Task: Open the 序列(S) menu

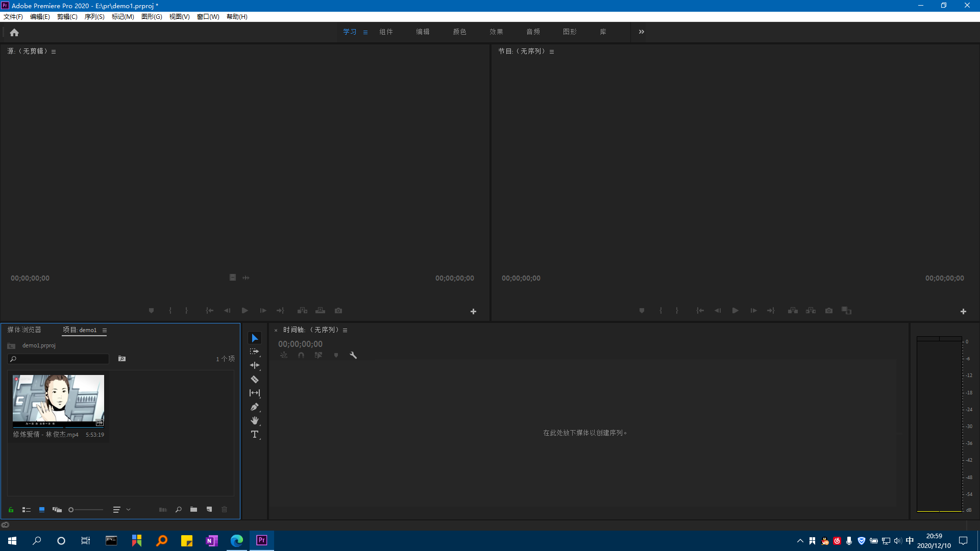Action: [94, 16]
